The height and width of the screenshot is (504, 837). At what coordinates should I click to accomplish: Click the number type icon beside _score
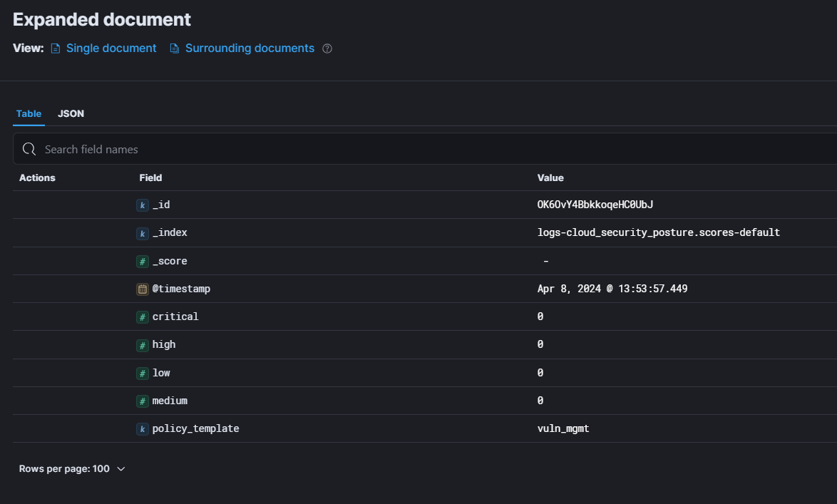click(x=143, y=262)
